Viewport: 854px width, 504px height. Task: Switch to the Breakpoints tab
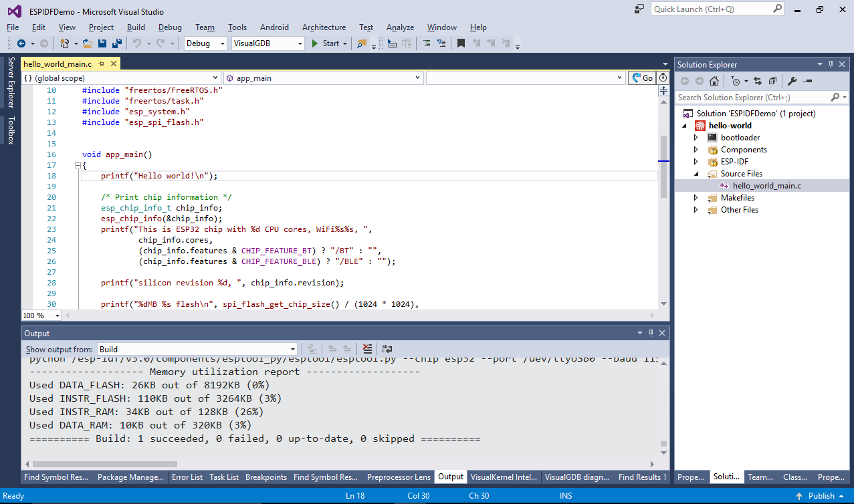pos(266,477)
